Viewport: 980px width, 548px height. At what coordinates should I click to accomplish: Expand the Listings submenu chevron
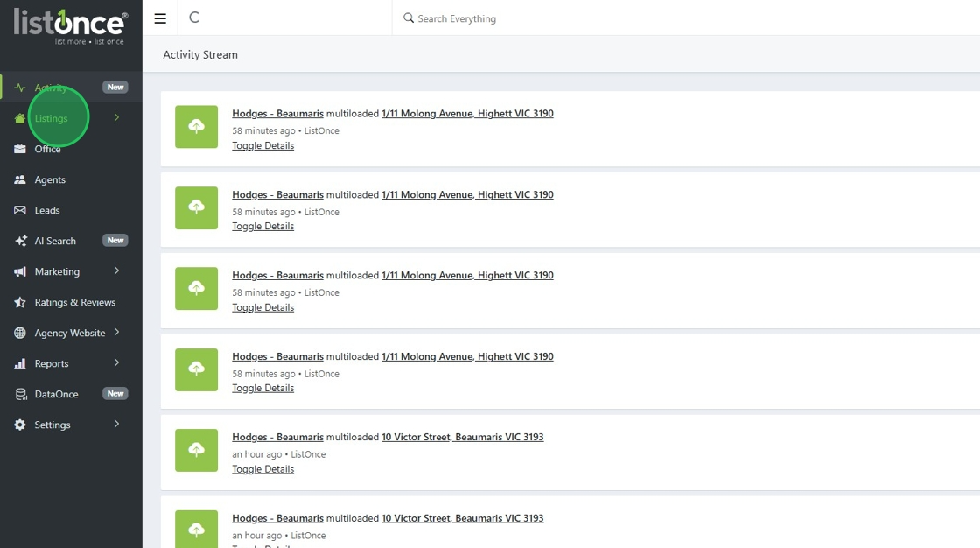click(x=116, y=118)
